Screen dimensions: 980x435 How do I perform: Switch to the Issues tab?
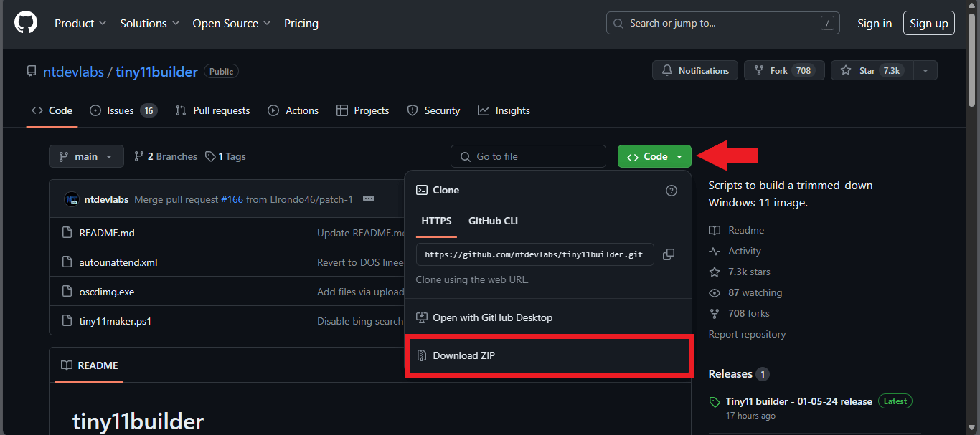[x=123, y=110]
